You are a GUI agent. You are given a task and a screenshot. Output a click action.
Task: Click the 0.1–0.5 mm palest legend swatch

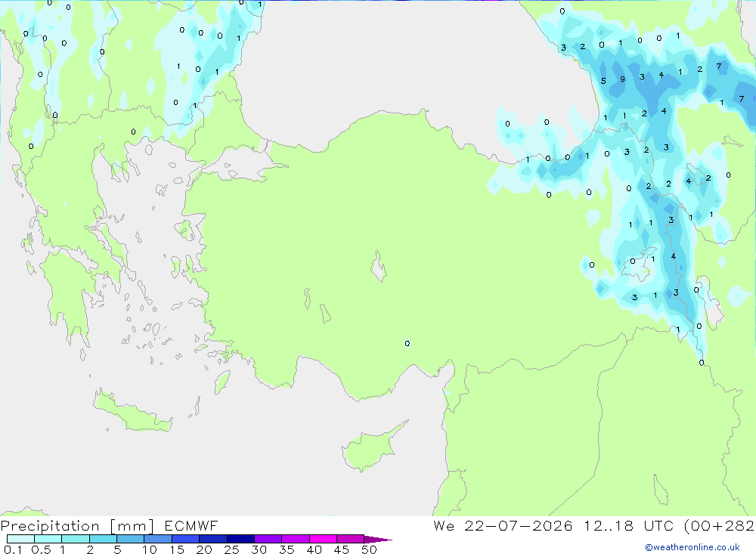(20, 539)
